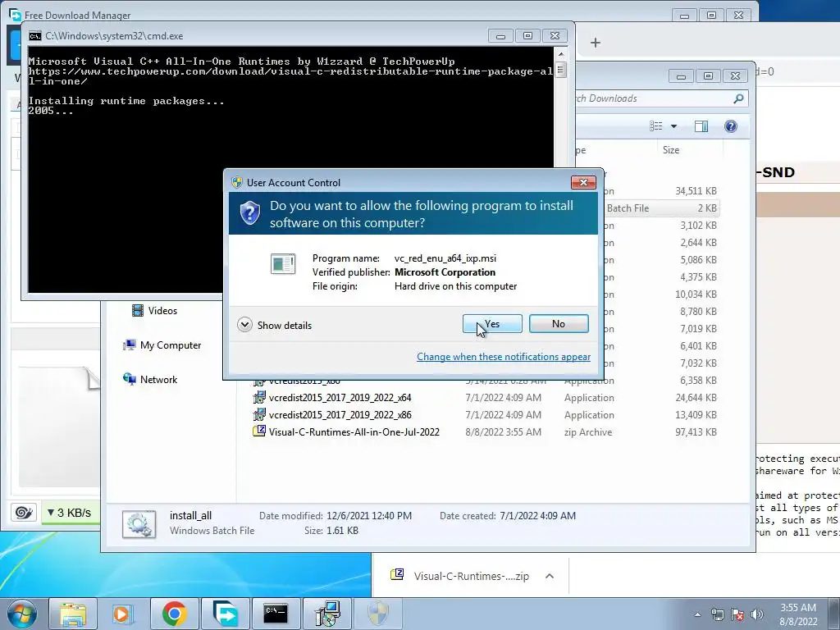
Task: Click Yes in User Account Control dialog
Action: tap(492, 323)
